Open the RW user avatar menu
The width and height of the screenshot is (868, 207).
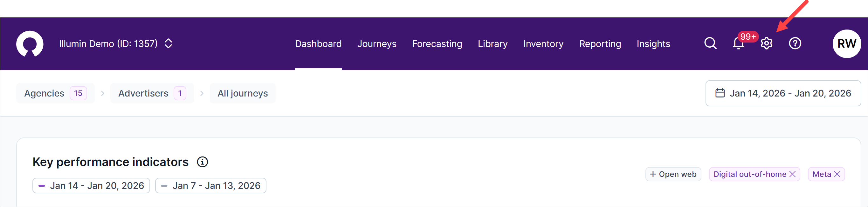pyautogui.click(x=846, y=44)
